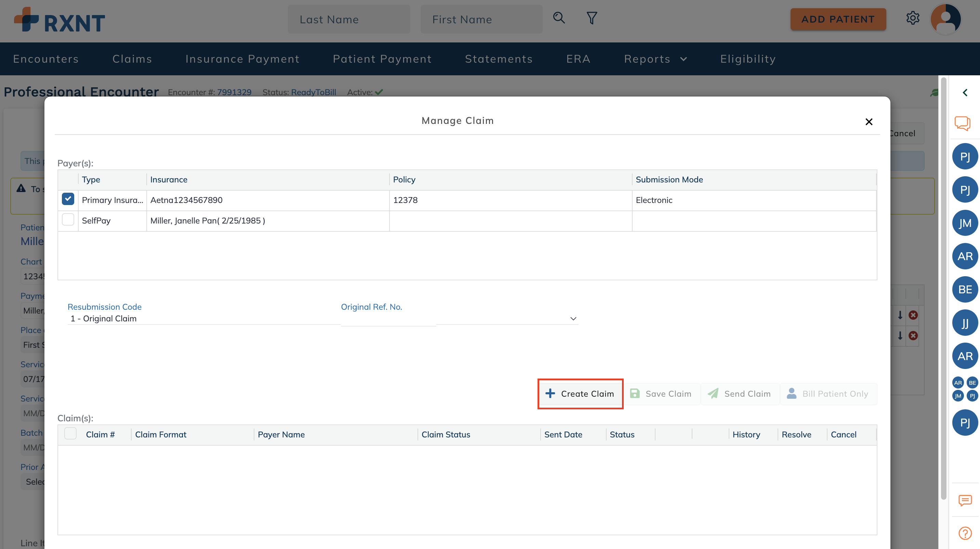980x549 pixels.
Task: Go to the Claims tab
Action: (132, 59)
